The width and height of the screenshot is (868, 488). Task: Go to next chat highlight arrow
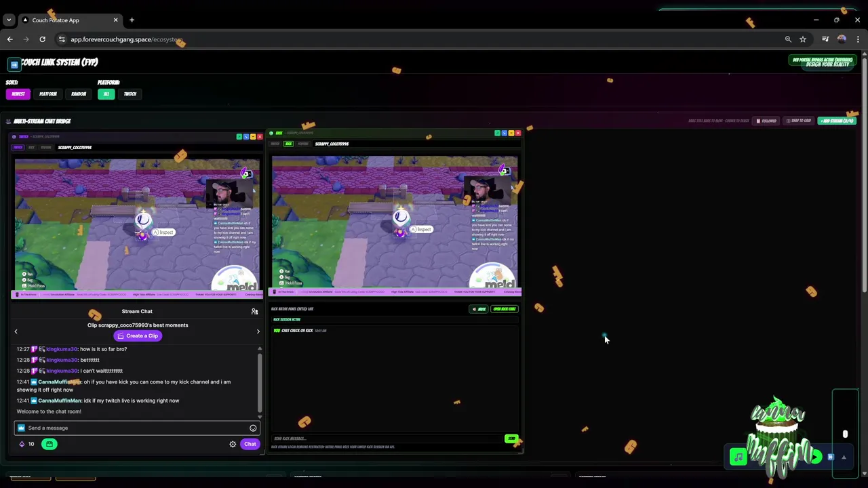pos(258,331)
